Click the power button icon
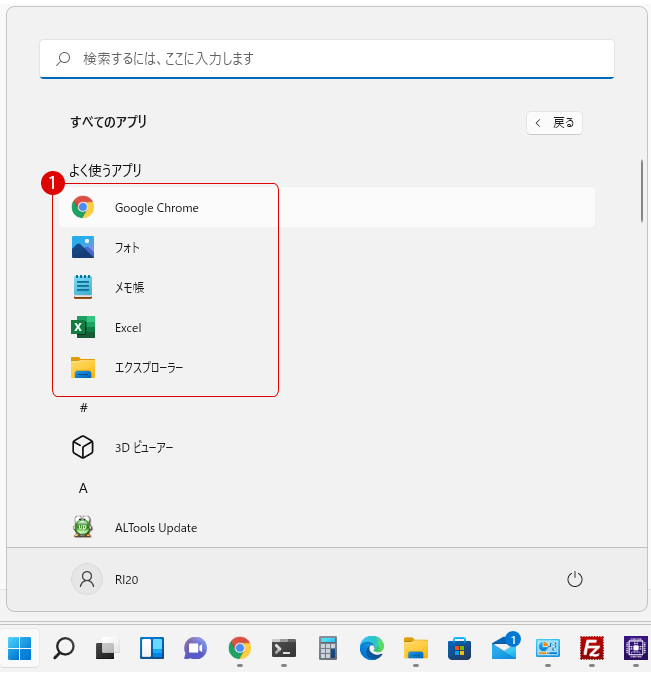Image resolution: width=651 pixels, height=676 pixels. (x=575, y=579)
